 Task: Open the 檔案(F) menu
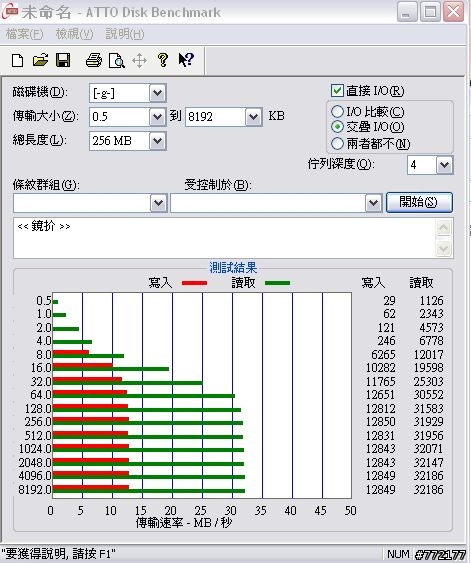[24, 34]
